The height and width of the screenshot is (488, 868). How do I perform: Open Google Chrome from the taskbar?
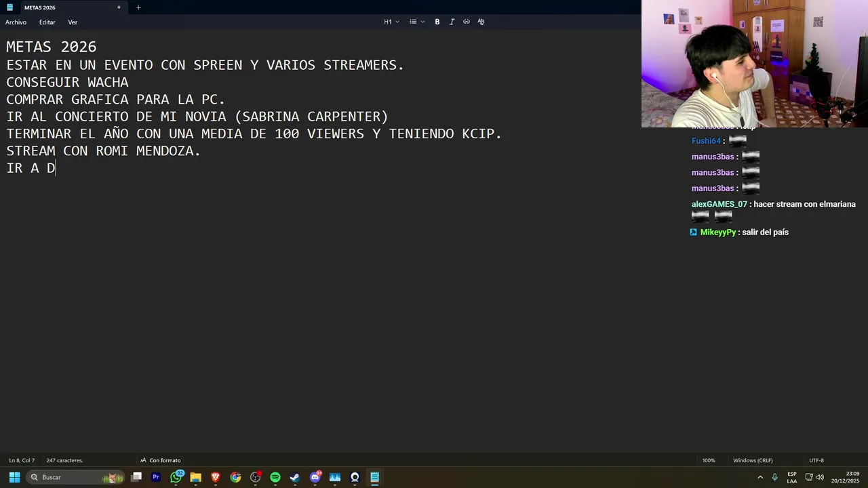click(235, 477)
